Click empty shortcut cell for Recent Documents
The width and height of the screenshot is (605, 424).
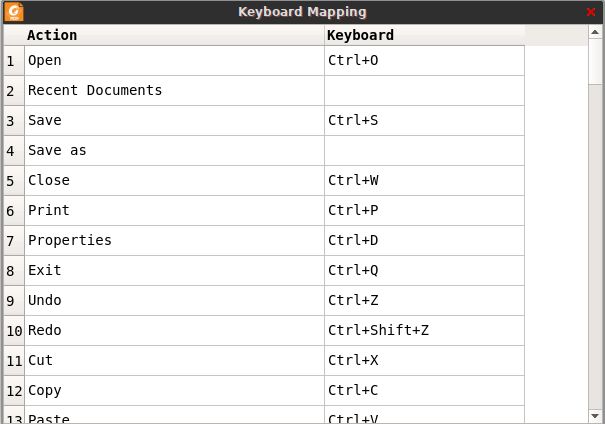[424, 91]
